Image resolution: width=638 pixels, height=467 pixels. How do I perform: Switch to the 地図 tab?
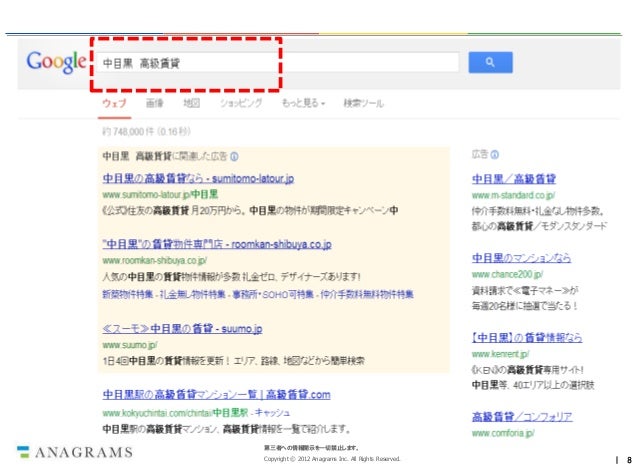(192, 103)
